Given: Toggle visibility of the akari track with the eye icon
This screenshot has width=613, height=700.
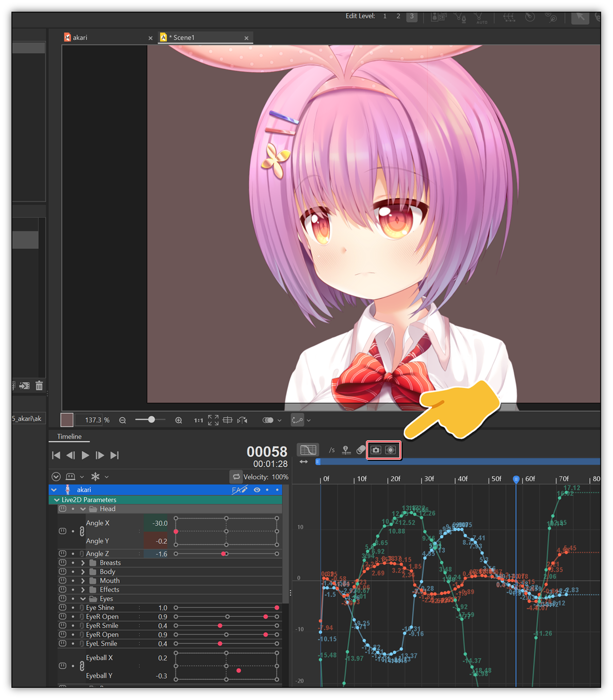Looking at the screenshot, I should [257, 490].
